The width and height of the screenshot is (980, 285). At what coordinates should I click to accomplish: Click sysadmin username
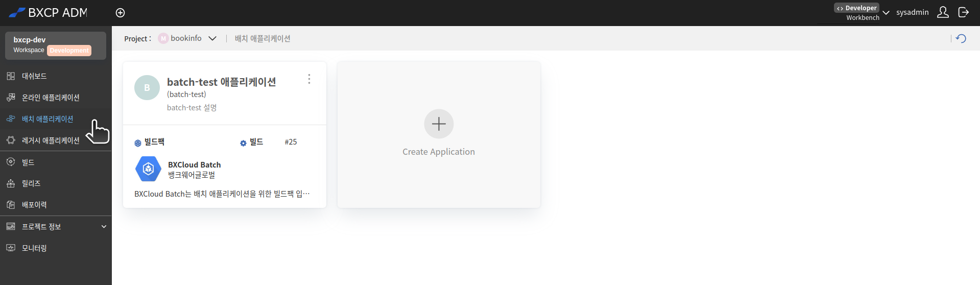coord(913,12)
